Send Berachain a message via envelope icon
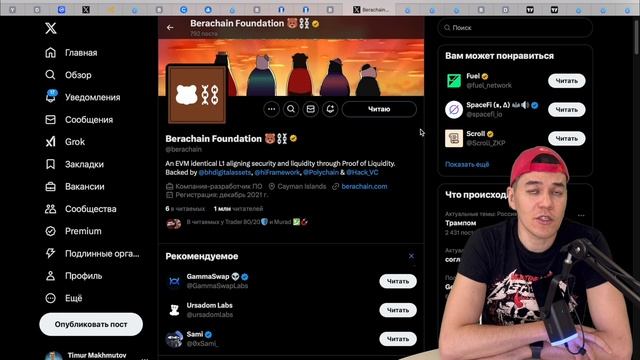Screen dimensions: 640x360 tap(311, 109)
